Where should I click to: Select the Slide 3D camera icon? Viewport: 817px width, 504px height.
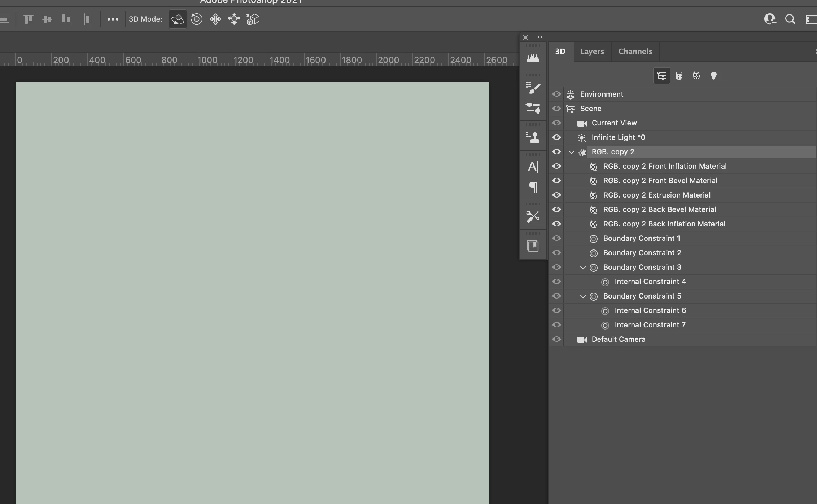coord(234,19)
